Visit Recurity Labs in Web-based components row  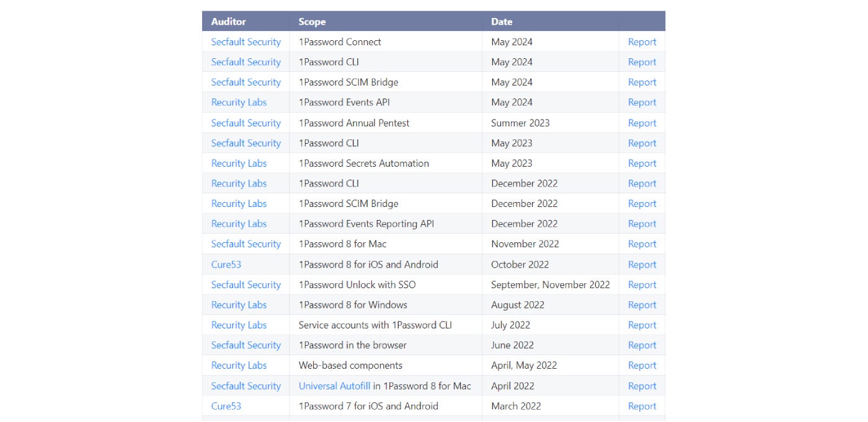(239, 366)
